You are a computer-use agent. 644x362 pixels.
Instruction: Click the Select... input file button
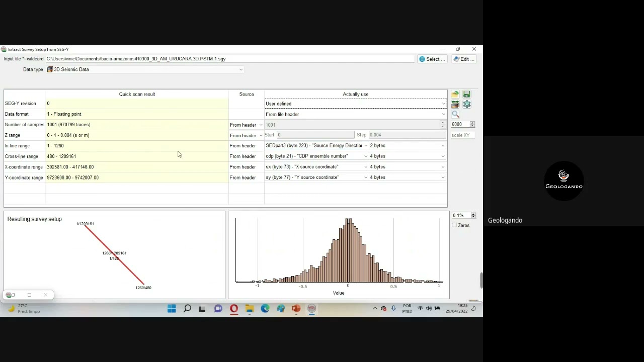432,59
